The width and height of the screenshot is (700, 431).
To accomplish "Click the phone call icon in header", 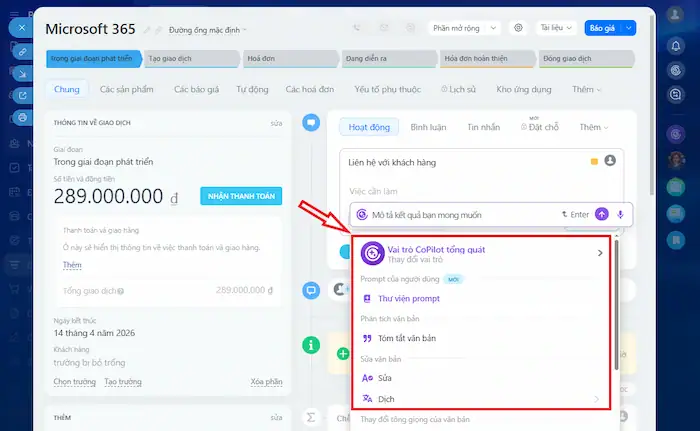I will point(356,28).
